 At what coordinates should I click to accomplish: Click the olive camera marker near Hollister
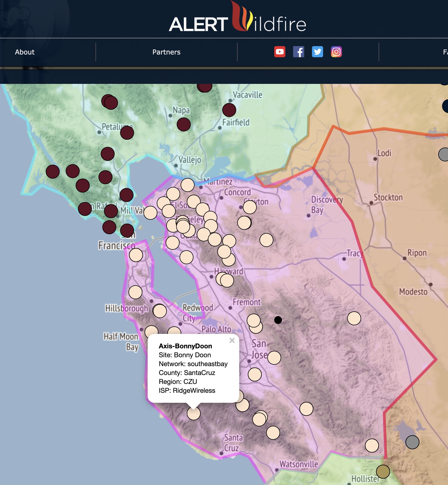pyautogui.click(x=383, y=472)
